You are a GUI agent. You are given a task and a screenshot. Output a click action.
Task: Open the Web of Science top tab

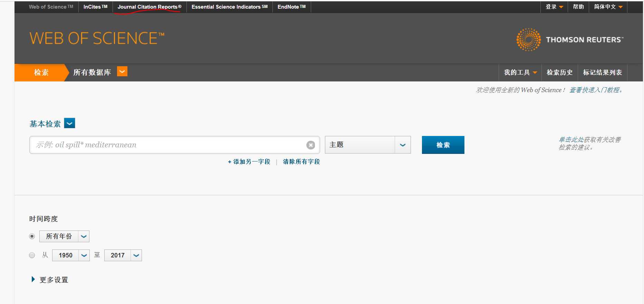[x=51, y=7]
